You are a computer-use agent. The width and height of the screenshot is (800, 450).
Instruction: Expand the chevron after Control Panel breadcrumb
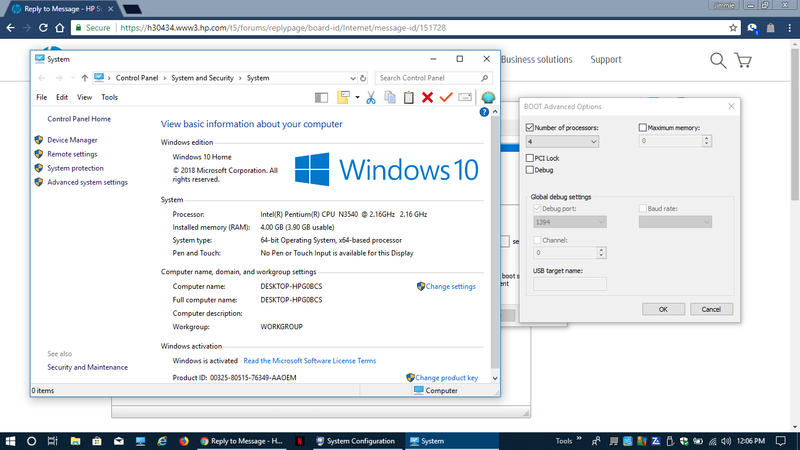(165, 78)
